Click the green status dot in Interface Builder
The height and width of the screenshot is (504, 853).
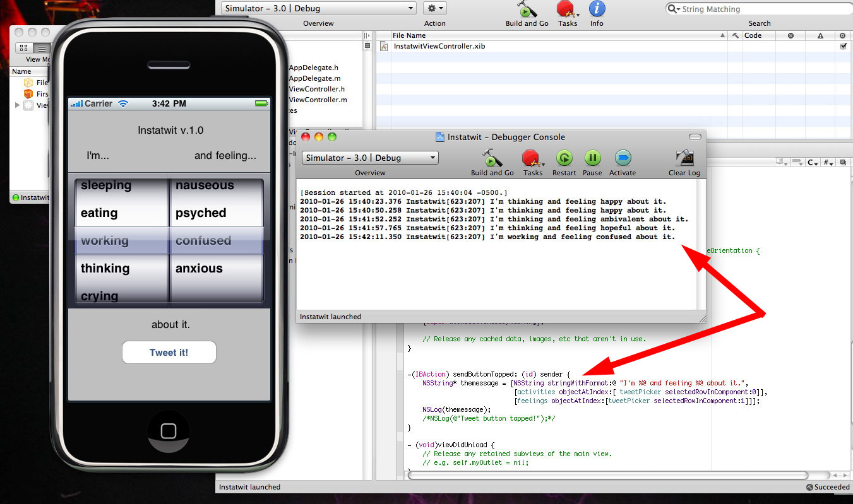pyautogui.click(x=16, y=197)
